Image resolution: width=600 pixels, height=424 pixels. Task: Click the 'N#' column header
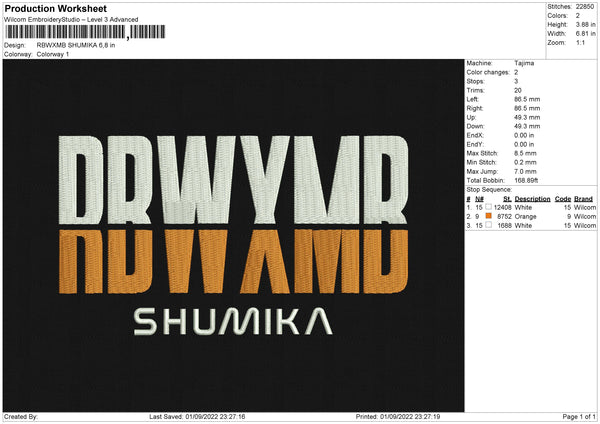[479, 199]
